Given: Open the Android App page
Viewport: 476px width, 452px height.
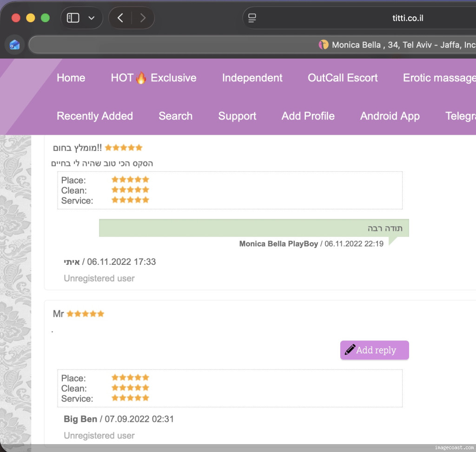Looking at the screenshot, I should [x=390, y=116].
